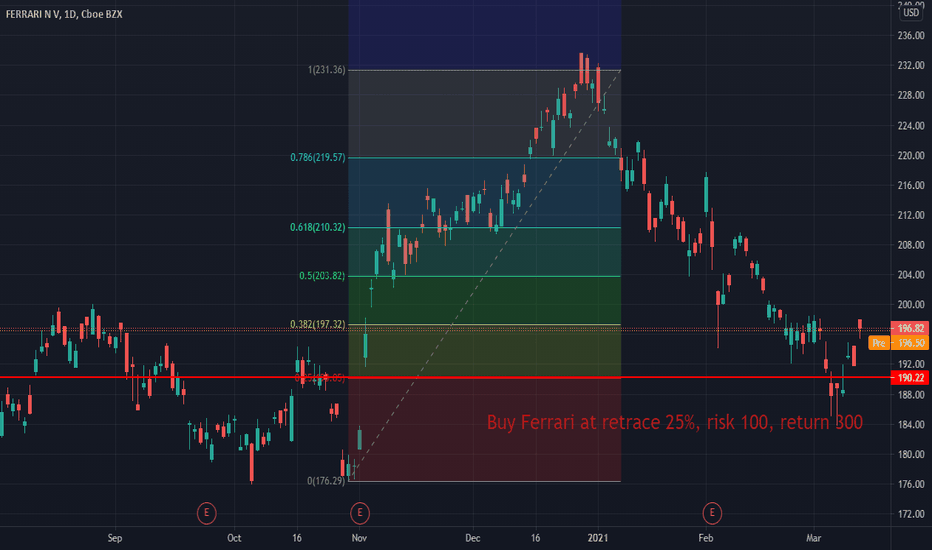Click the 172.00 price scale value
The width and height of the screenshot is (932, 550).
click(911, 514)
